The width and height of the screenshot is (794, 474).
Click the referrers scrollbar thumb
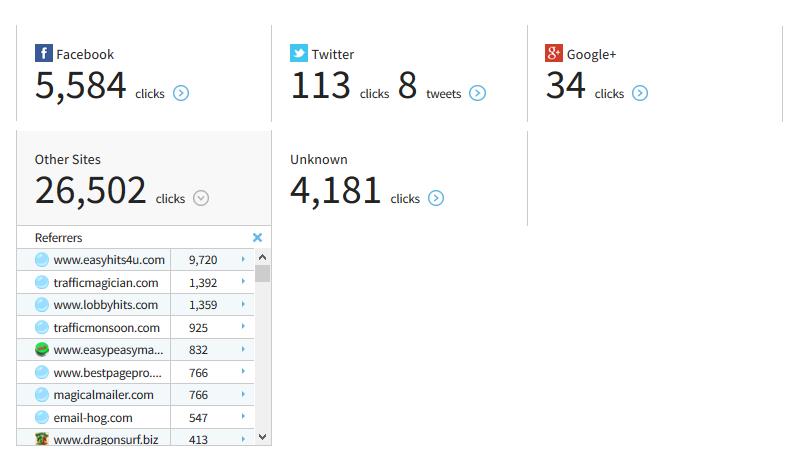point(262,274)
